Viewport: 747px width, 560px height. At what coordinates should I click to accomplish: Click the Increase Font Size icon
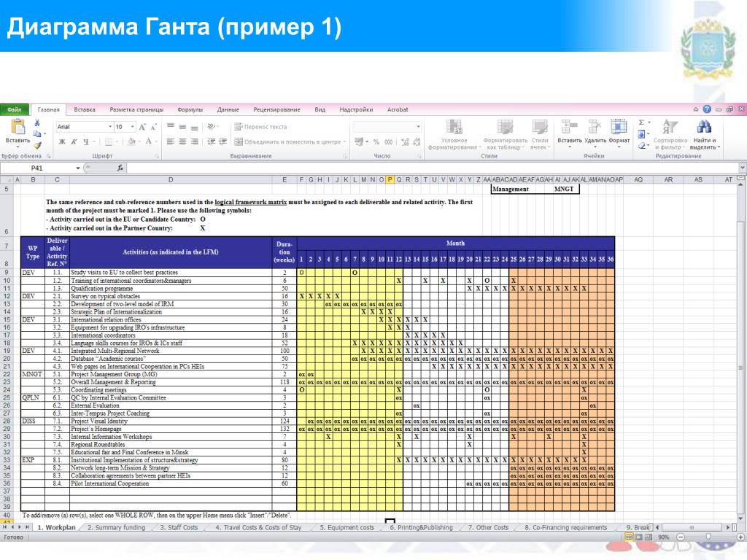(142, 127)
